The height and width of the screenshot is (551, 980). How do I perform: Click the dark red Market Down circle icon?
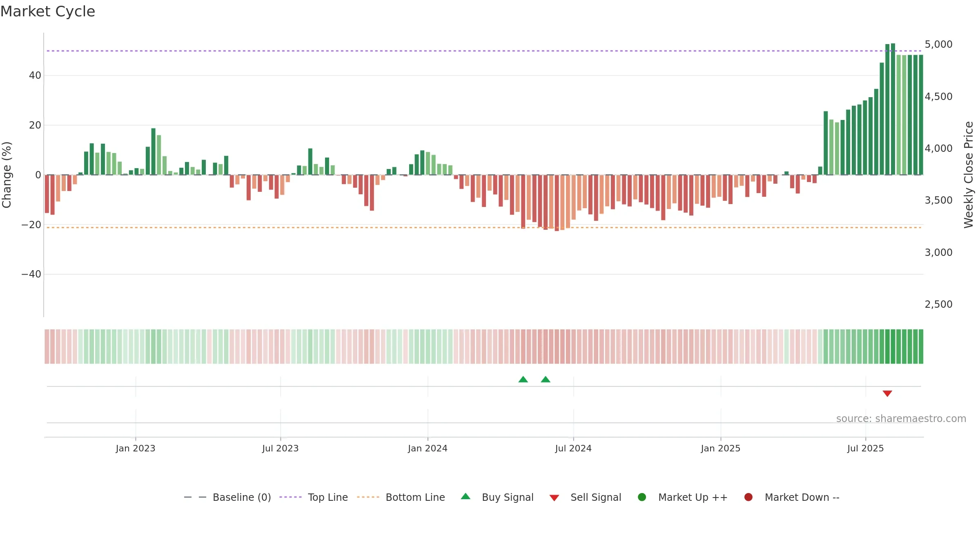748,497
